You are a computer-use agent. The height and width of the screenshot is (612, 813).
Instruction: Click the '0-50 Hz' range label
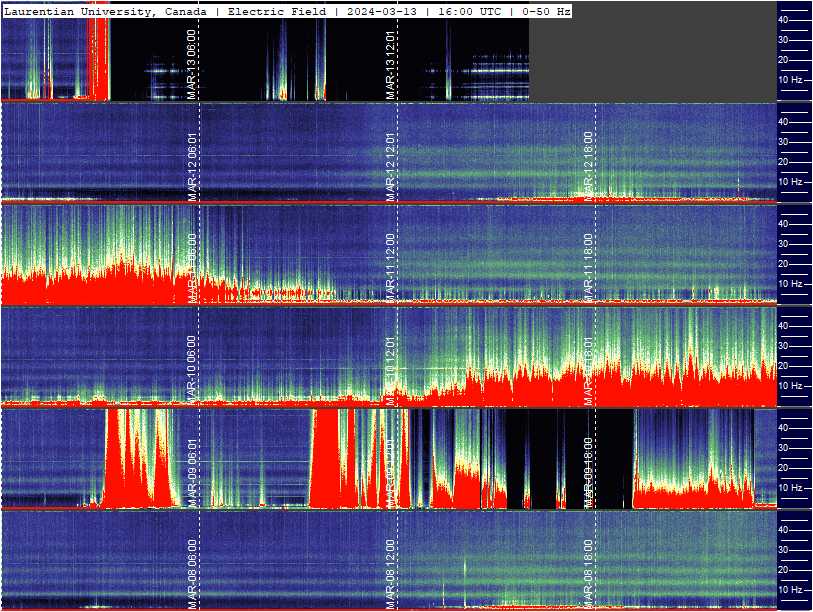(x=546, y=11)
